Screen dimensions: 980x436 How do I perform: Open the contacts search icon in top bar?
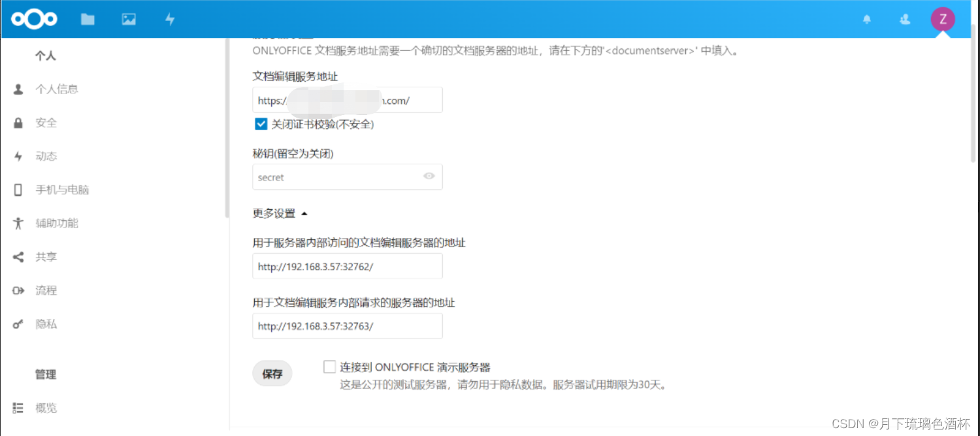click(905, 18)
